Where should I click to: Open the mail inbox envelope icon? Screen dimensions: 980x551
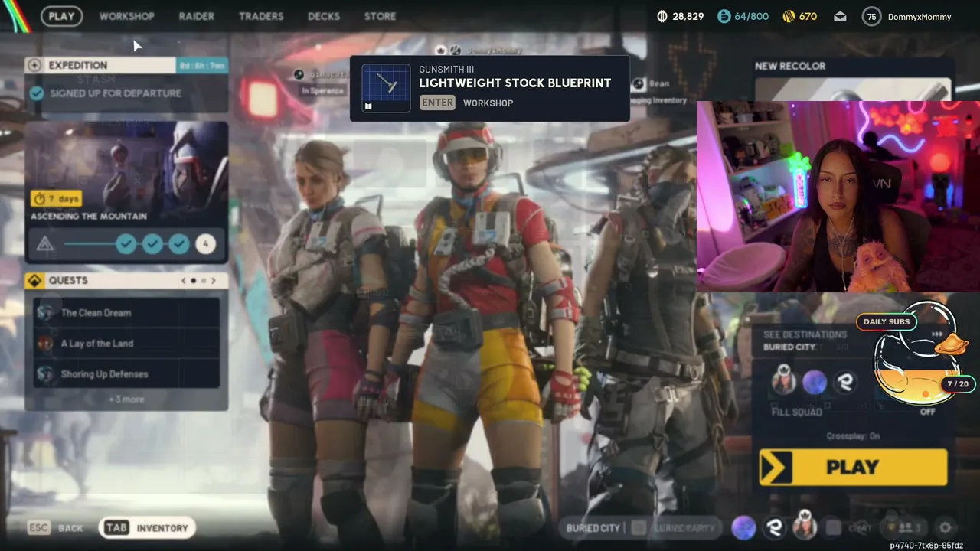[x=840, y=16]
